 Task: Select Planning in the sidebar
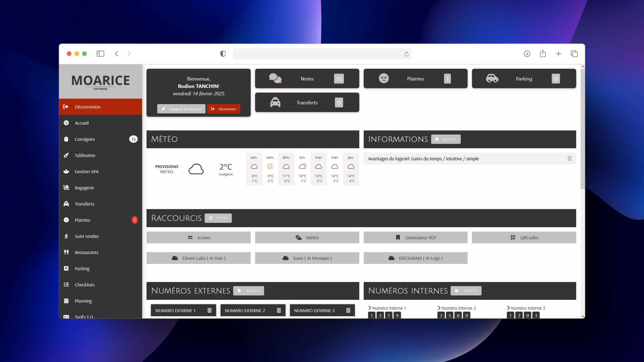point(83,301)
